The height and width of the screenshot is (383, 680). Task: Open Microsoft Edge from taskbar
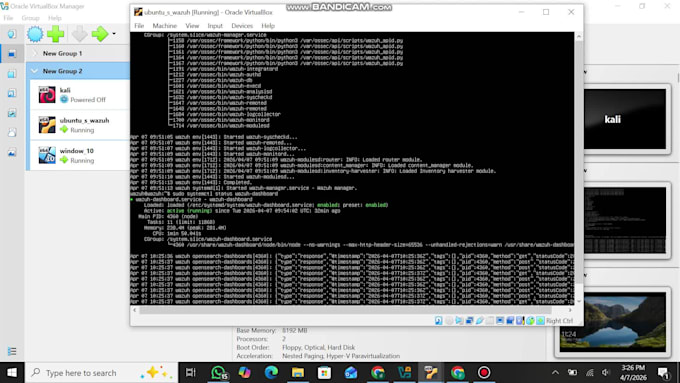click(271, 373)
